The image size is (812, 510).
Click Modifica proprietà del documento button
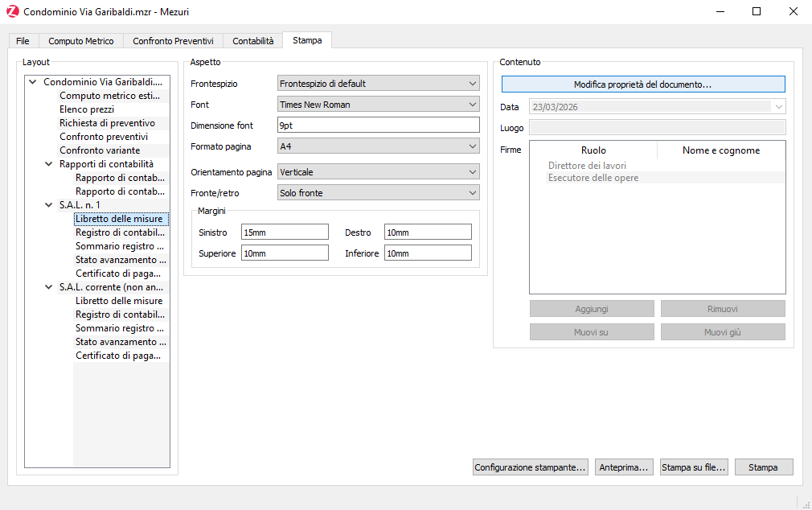(x=643, y=84)
